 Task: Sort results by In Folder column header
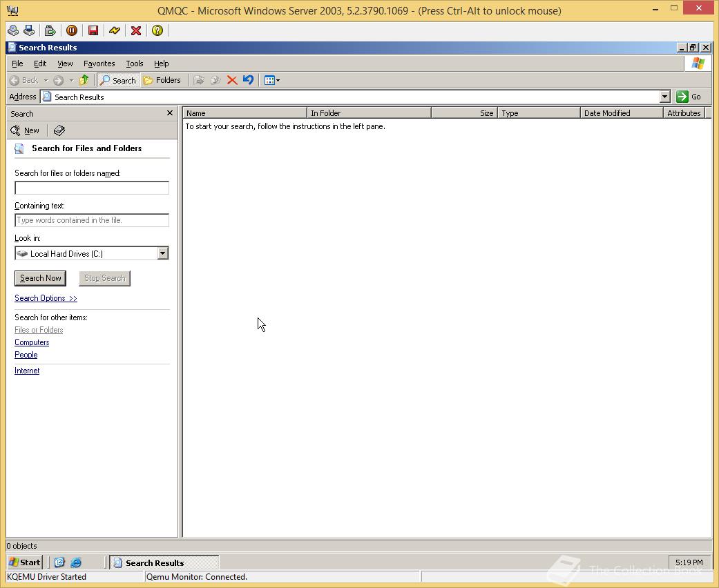click(369, 112)
